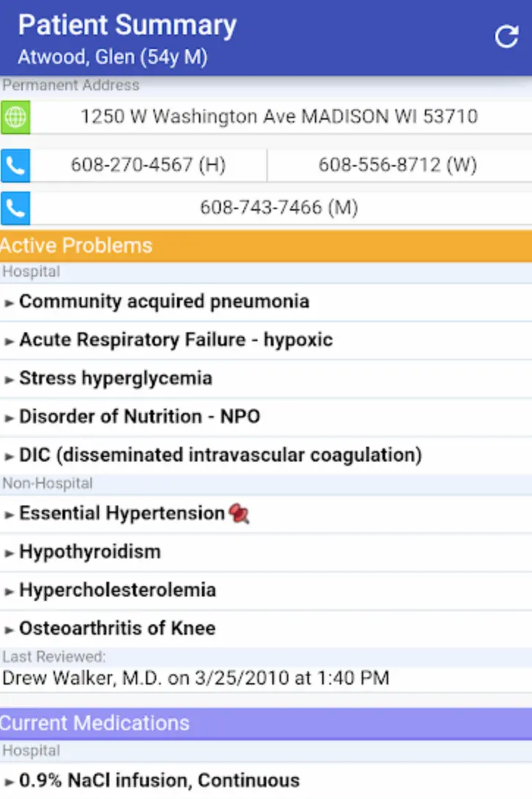Screen dimensions: 532x799
Task: Expand the 0.9% NaCl infusion medication
Action: coord(158,780)
